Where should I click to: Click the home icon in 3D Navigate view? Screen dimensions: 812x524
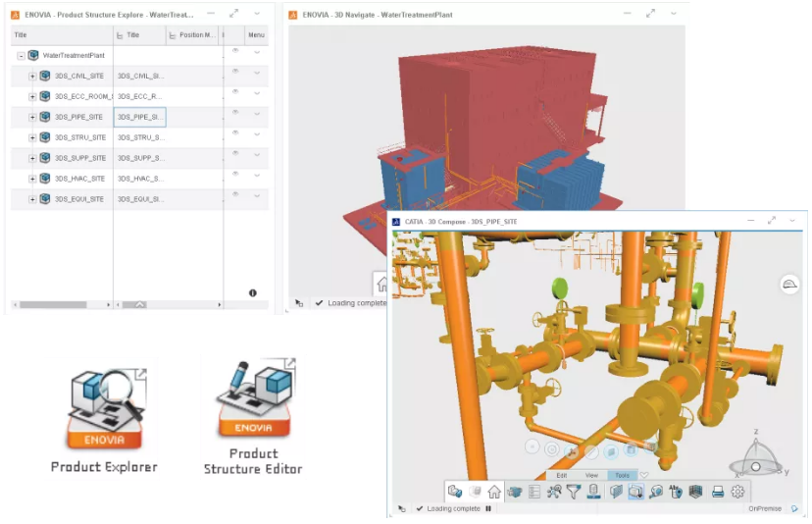(382, 284)
